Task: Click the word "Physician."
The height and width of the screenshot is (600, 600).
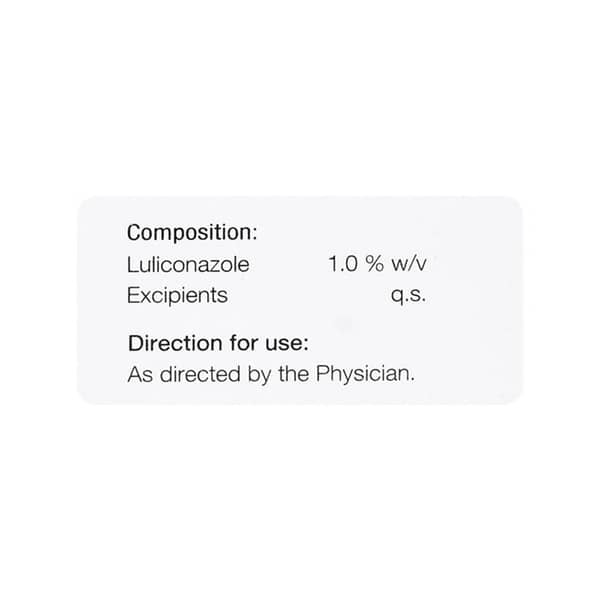Action: tap(364, 376)
